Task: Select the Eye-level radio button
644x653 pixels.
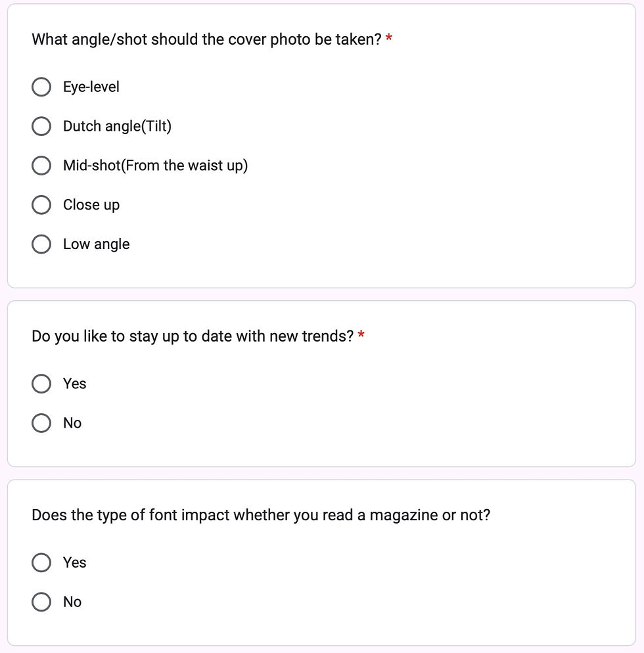Action: (41, 87)
